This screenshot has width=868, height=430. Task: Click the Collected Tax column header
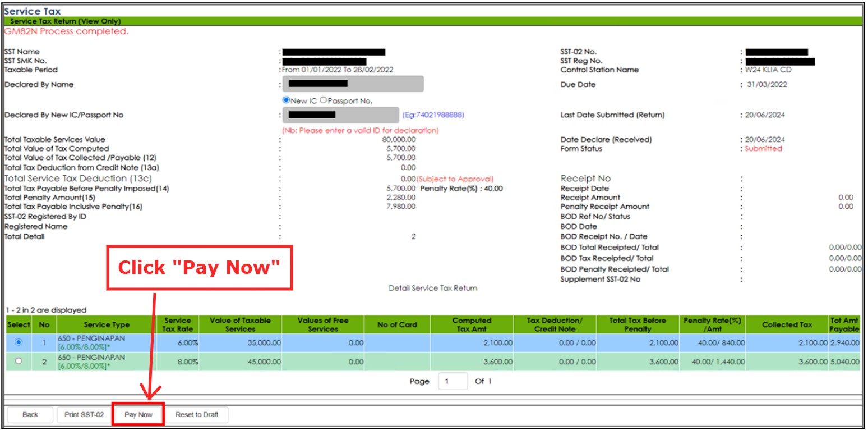pos(787,324)
